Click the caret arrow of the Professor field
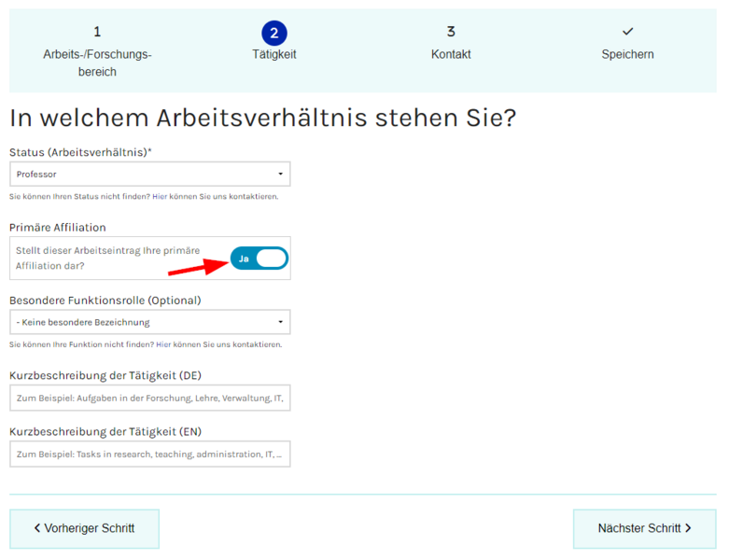Viewport: 729px width, 560px height. 280,175
